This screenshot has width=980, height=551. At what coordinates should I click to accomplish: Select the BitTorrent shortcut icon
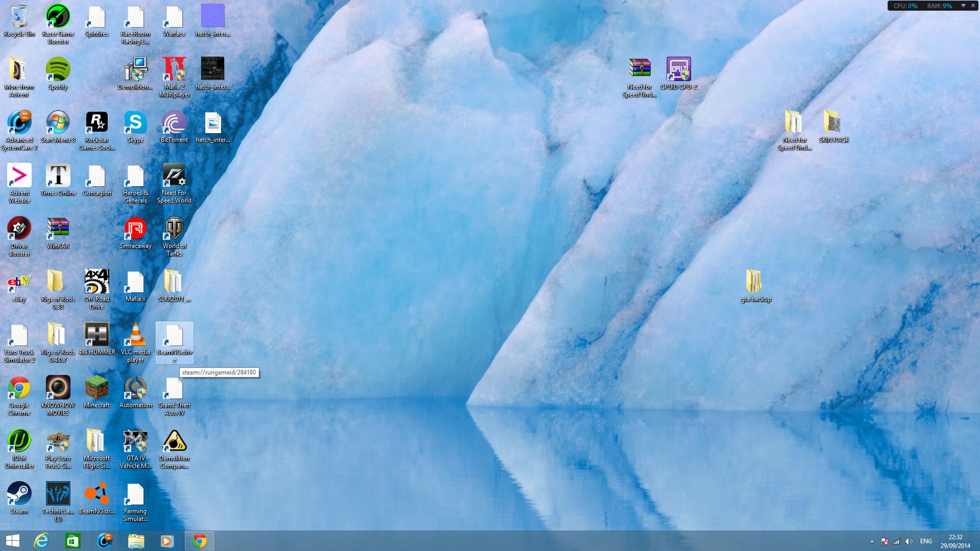[x=174, y=127]
